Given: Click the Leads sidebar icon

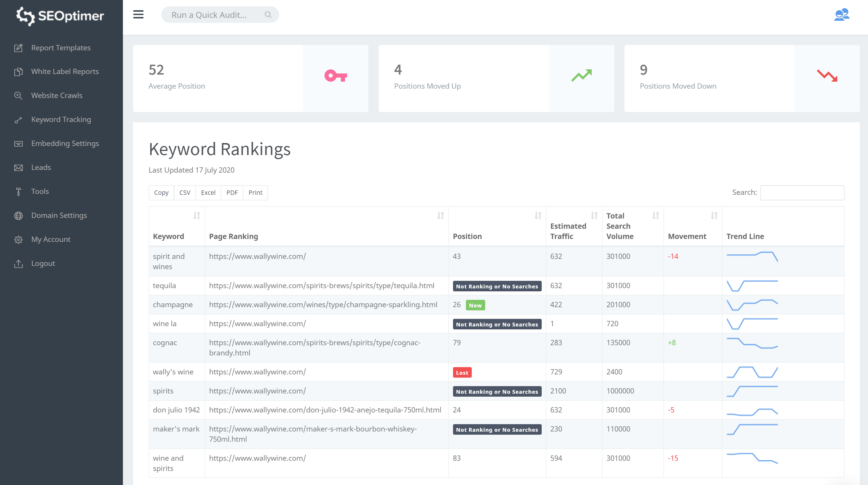Looking at the screenshot, I should coord(18,167).
